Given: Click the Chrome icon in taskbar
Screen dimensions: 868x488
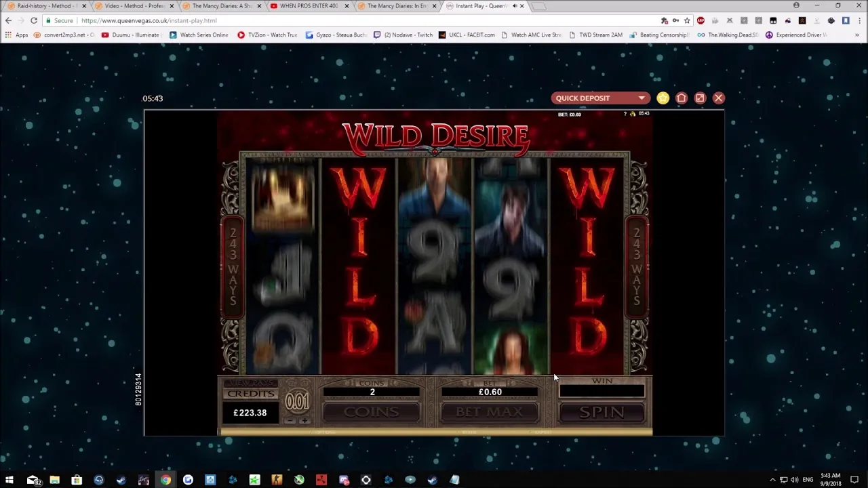Looking at the screenshot, I should click(x=165, y=480).
